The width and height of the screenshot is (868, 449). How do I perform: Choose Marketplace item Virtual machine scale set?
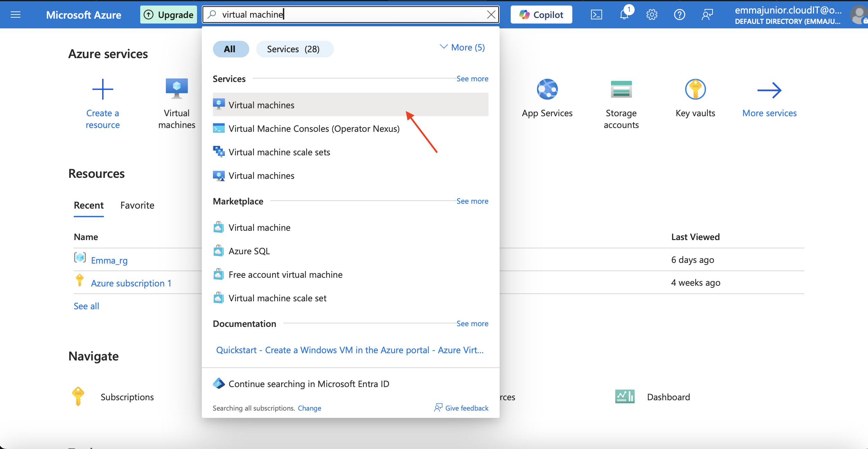350,298
